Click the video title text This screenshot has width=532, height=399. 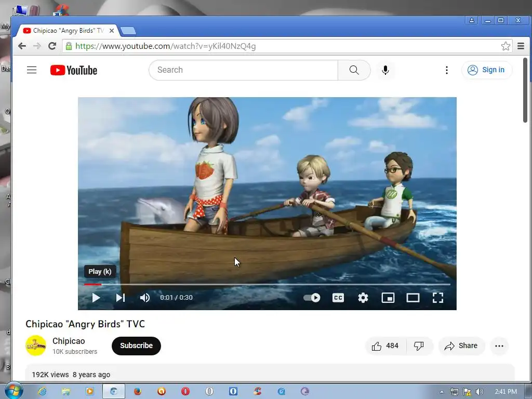(85, 324)
